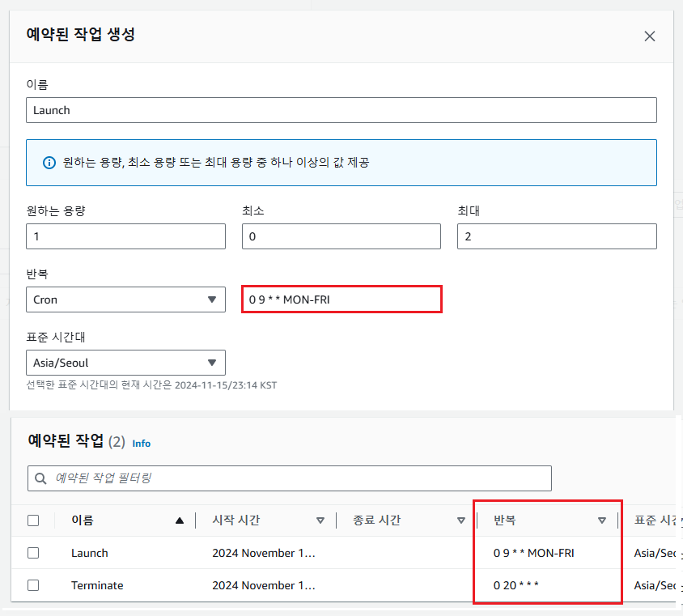The width and height of the screenshot is (683, 616).
Task: Click the 최대 capacity input field
Action: (x=556, y=236)
